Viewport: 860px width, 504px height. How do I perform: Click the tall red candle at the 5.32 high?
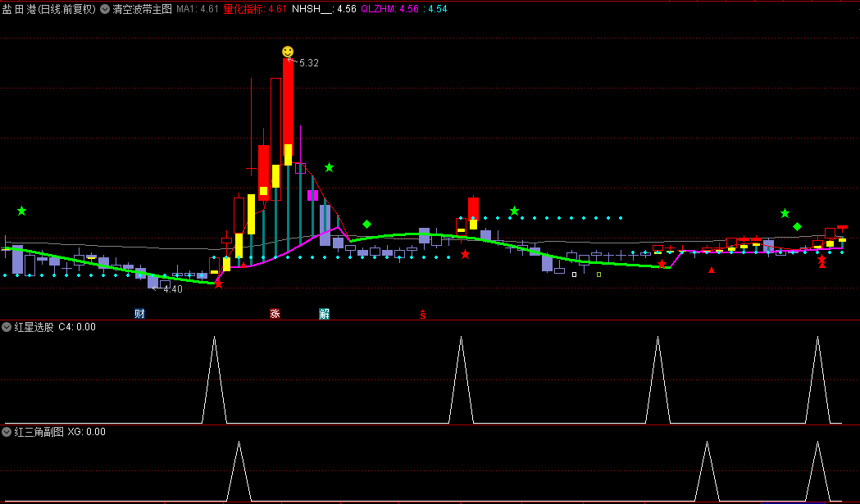point(288,107)
